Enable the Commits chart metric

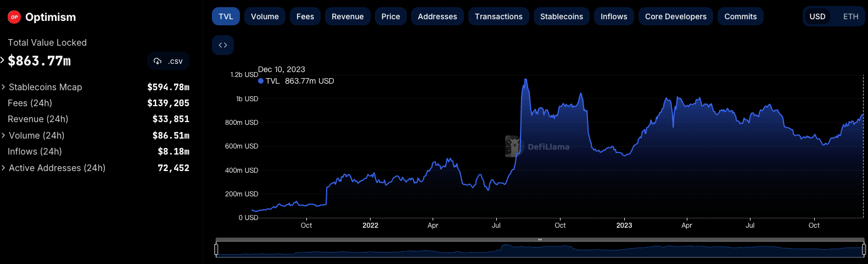[740, 16]
